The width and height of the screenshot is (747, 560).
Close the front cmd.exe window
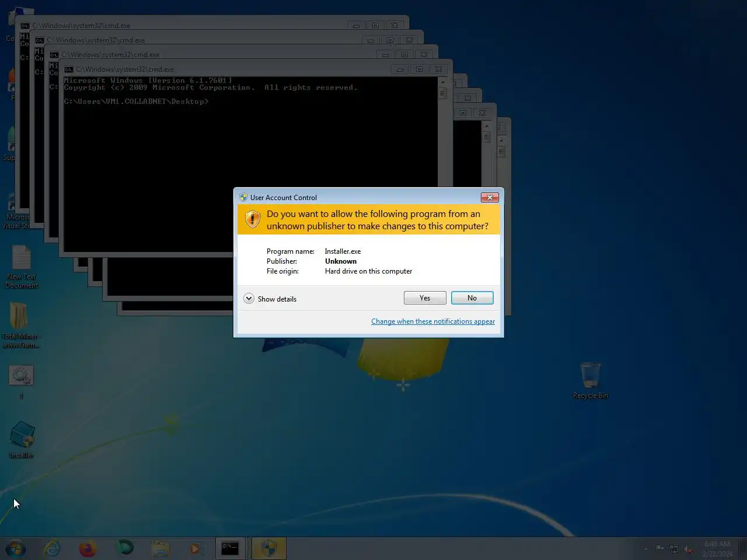pyautogui.click(x=439, y=69)
